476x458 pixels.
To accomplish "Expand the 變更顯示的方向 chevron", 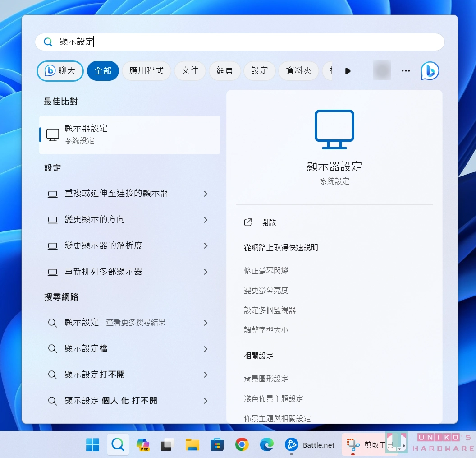I will 206,220.
